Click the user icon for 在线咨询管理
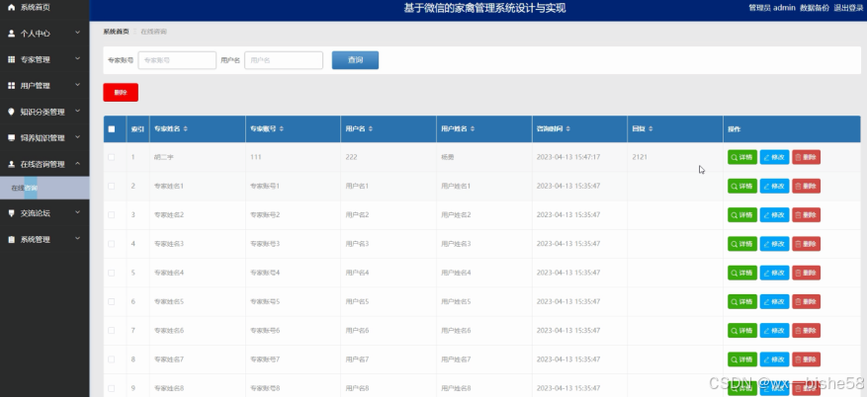Screen dimensions: 868x398 (x=11, y=164)
